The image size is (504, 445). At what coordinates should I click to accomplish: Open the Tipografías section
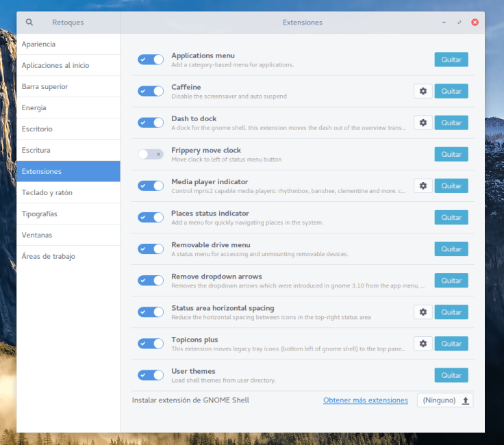click(x=40, y=214)
